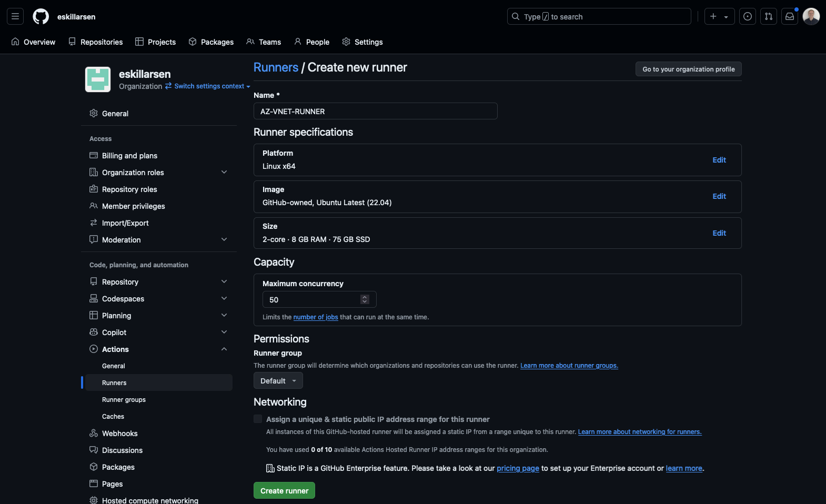Edit the Platform specification
Viewport: 826px width, 504px height.
719,160
